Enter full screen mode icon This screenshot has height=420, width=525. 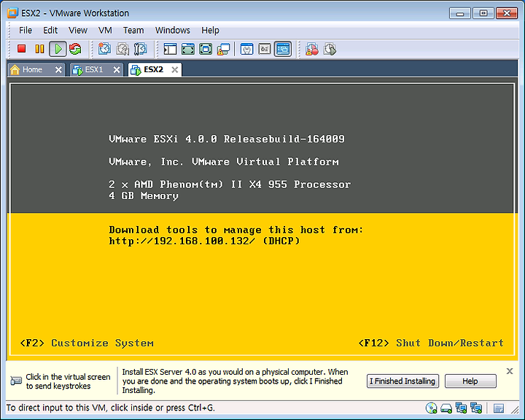(206, 50)
